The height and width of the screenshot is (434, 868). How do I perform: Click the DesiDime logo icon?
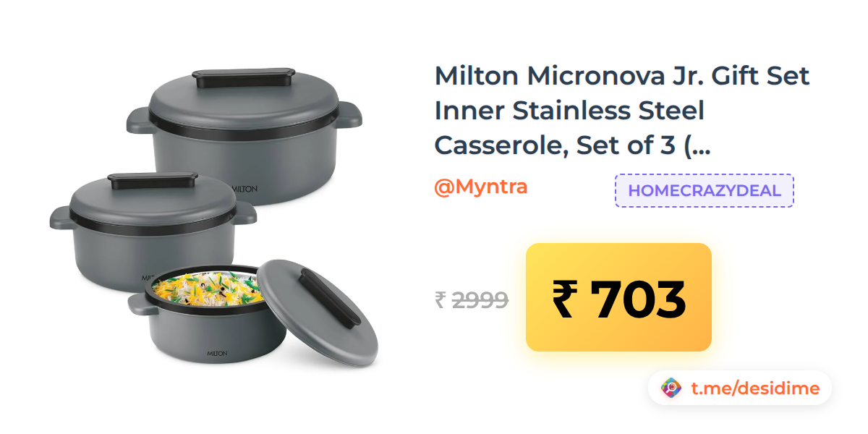[672, 388]
